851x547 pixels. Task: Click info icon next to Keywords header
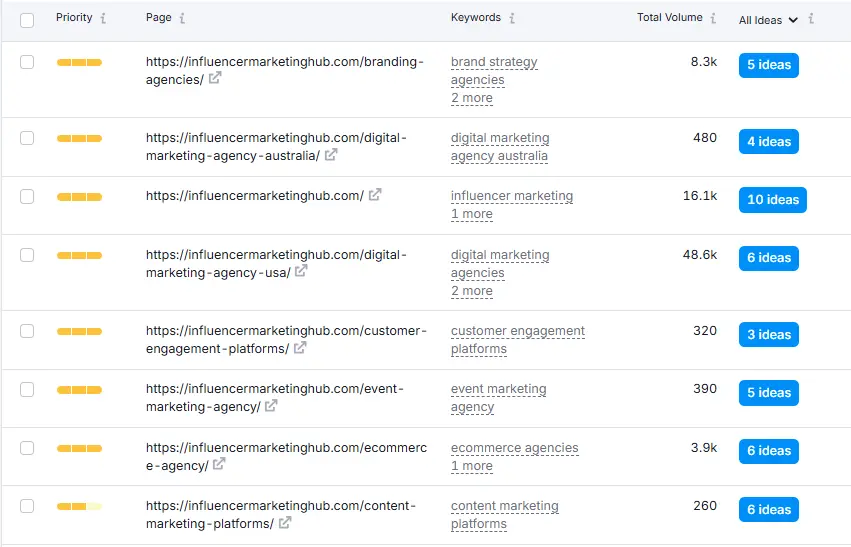tap(512, 18)
